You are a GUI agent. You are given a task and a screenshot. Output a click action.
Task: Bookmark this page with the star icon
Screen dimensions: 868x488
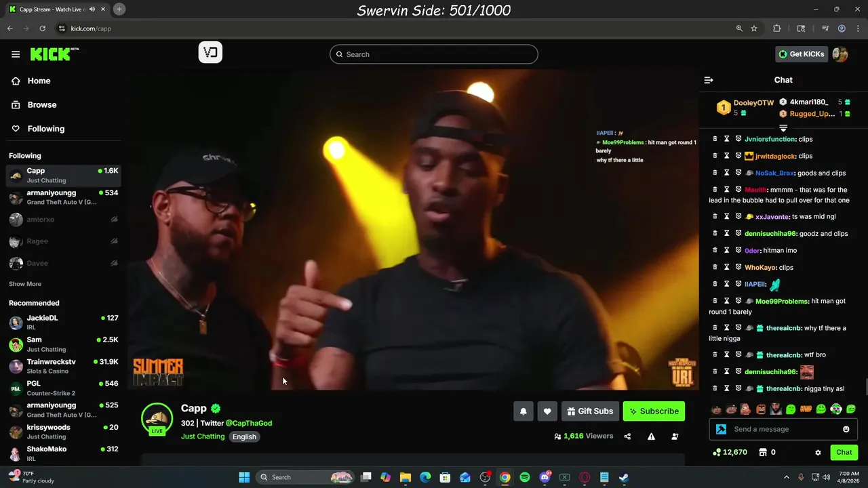(x=754, y=28)
